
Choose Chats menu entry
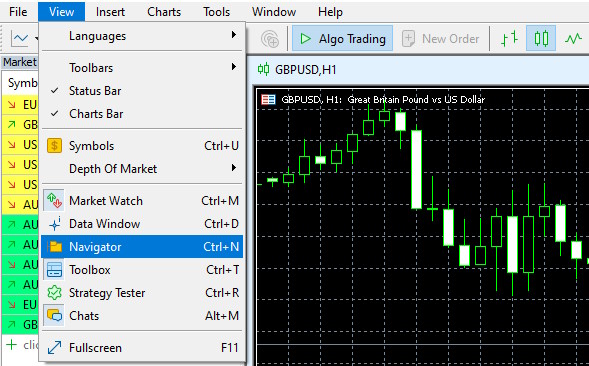(142, 316)
